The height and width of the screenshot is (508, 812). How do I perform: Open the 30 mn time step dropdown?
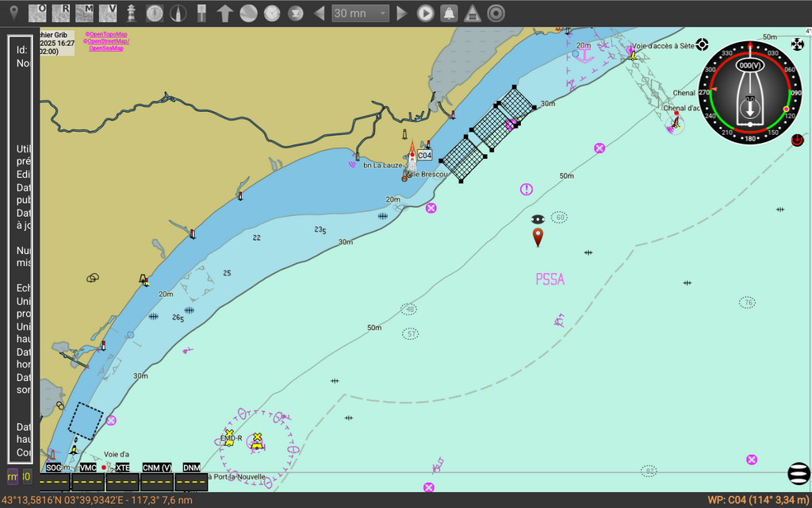click(x=360, y=13)
